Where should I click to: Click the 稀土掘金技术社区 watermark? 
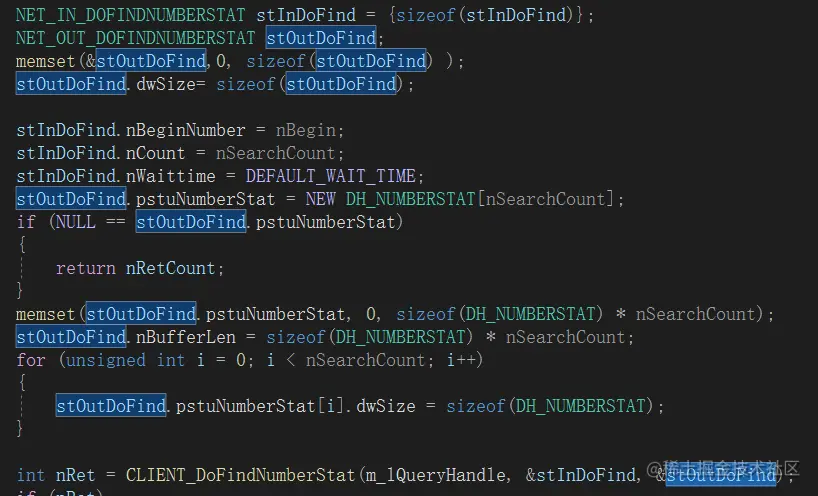point(730,468)
